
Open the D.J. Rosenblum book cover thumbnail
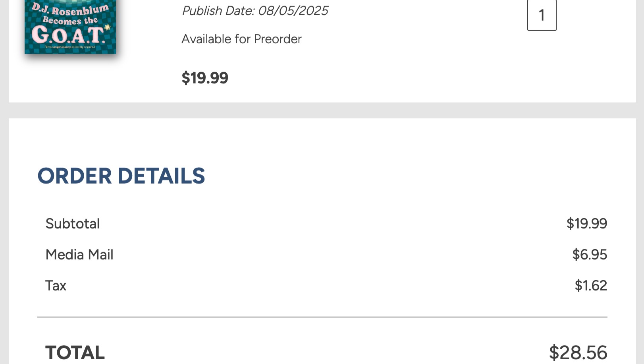click(70, 27)
